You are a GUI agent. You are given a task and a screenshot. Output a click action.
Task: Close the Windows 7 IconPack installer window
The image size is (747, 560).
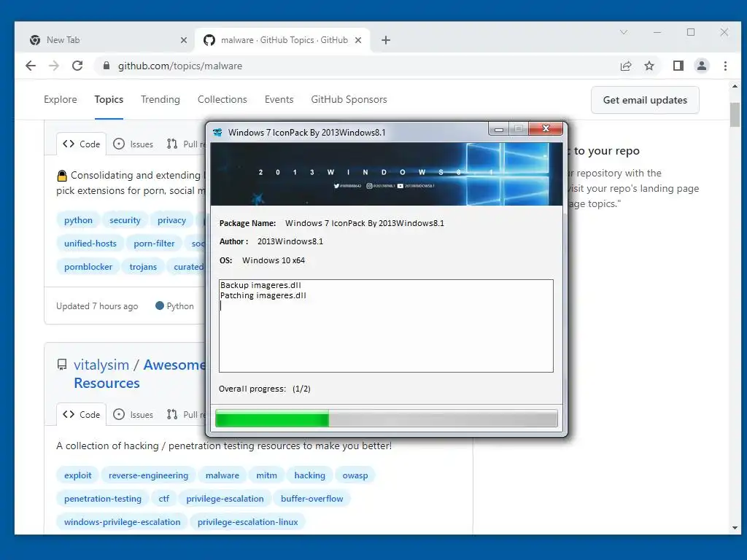(x=546, y=129)
